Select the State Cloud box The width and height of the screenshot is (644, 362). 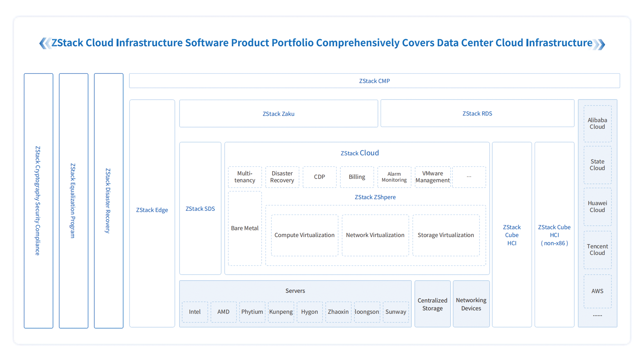[597, 165]
